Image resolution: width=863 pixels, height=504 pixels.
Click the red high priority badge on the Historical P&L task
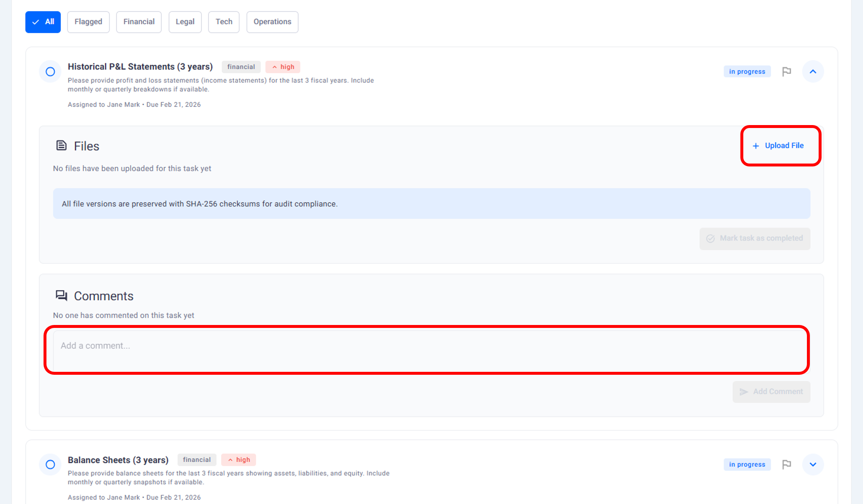click(283, 67)
